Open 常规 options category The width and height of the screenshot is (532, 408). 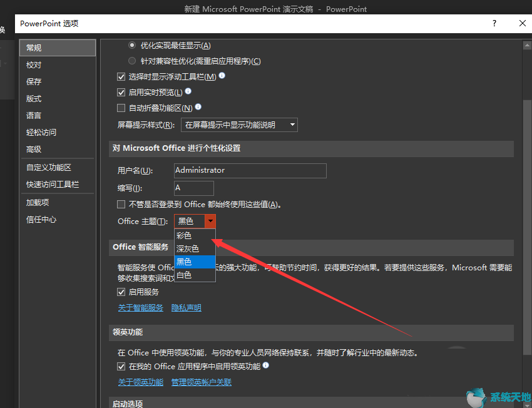pyautogui.click(x=58, y=48)
